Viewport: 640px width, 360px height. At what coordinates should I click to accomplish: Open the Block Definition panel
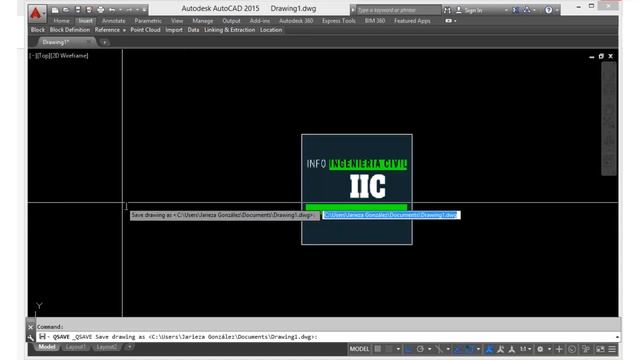click(x=70, y=30)
